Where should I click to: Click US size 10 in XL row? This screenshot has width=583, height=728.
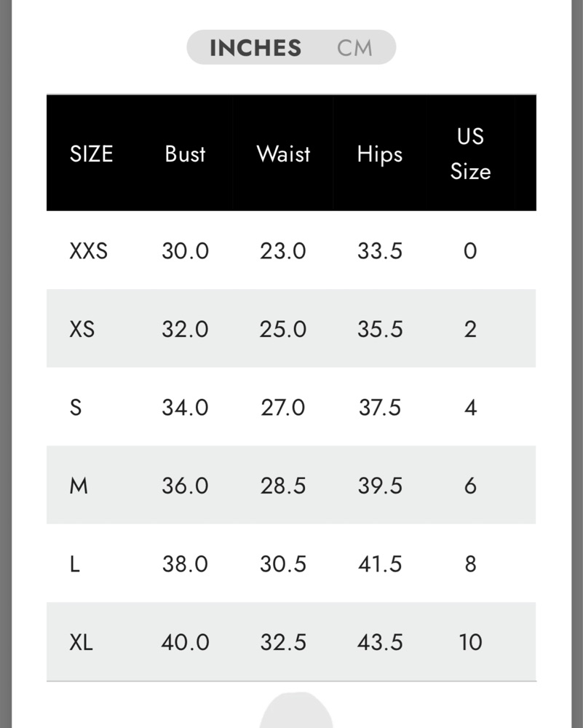470,643
